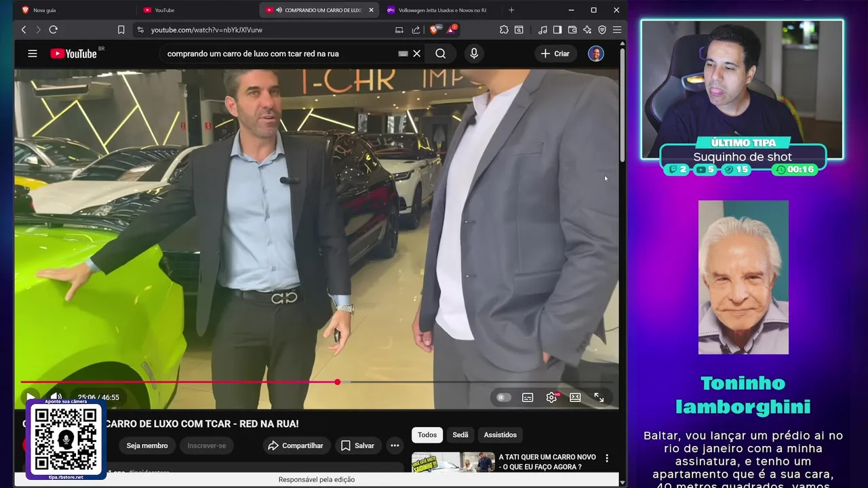The width and height of the screenshot is (868, 488).
Task: Open the player settings gear
Action: 551,398
